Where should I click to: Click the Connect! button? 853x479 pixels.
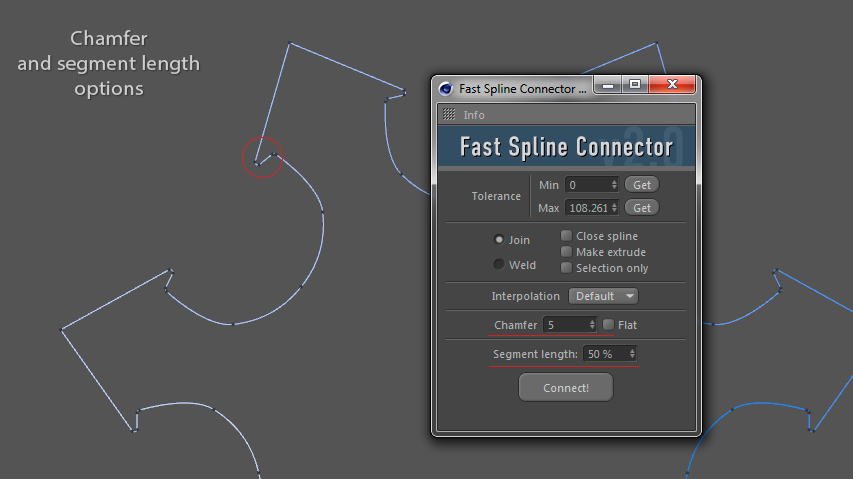pos(566,388)
